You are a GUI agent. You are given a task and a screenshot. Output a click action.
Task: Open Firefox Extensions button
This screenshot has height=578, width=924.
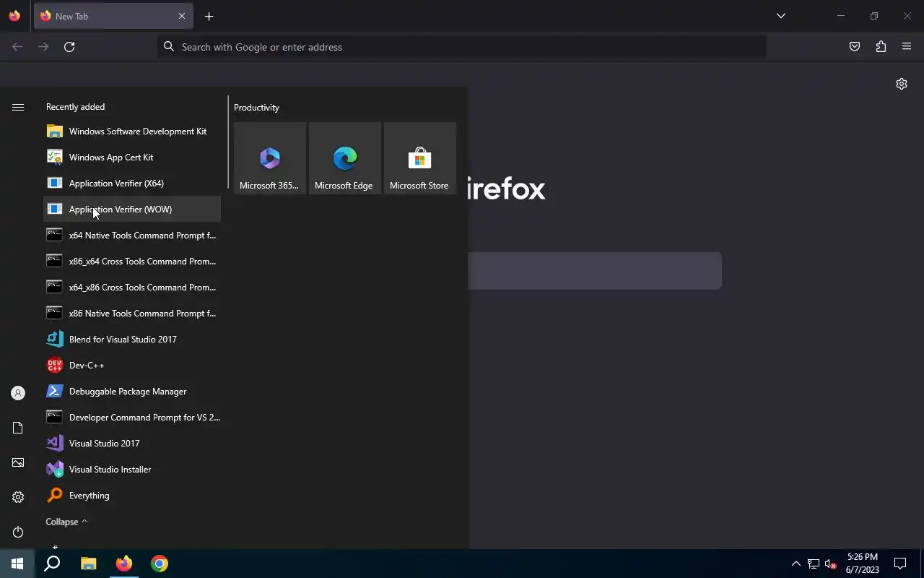pyautogui.click(x=881, y=47)
